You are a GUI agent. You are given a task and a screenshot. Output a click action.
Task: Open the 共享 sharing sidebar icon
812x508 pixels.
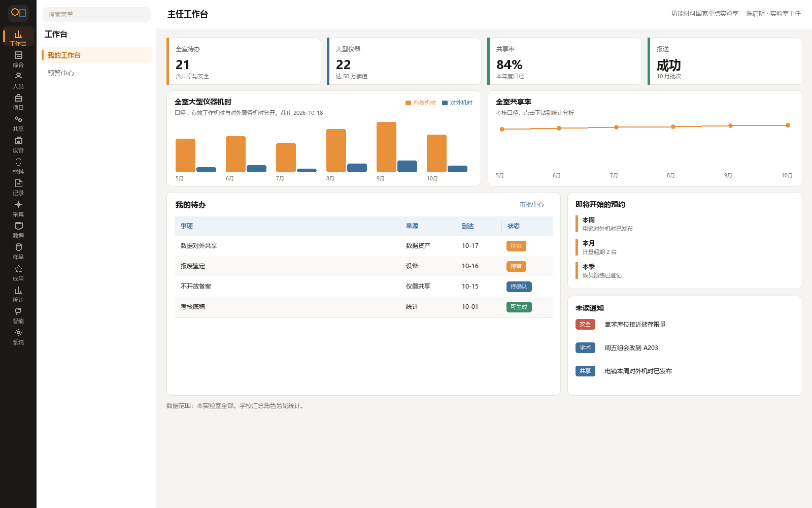coord(18,123)
